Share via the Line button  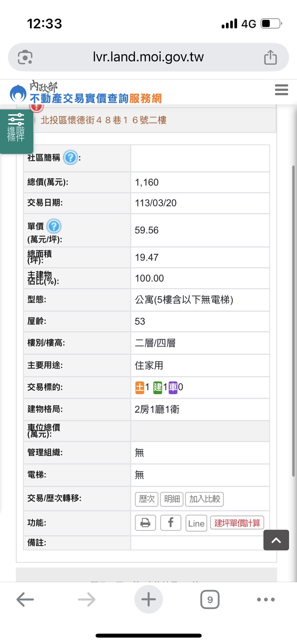[x=196, y=523]
